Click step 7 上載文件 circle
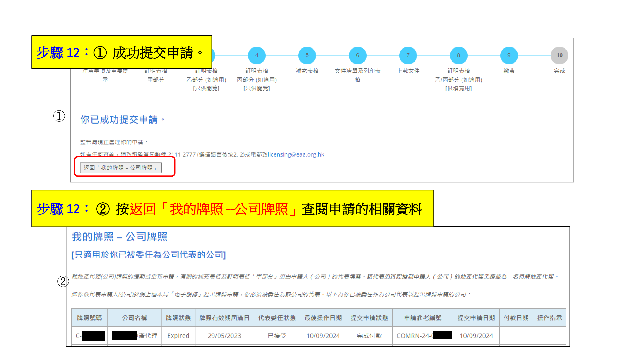644x362 pixels. (x=408, y=55)
